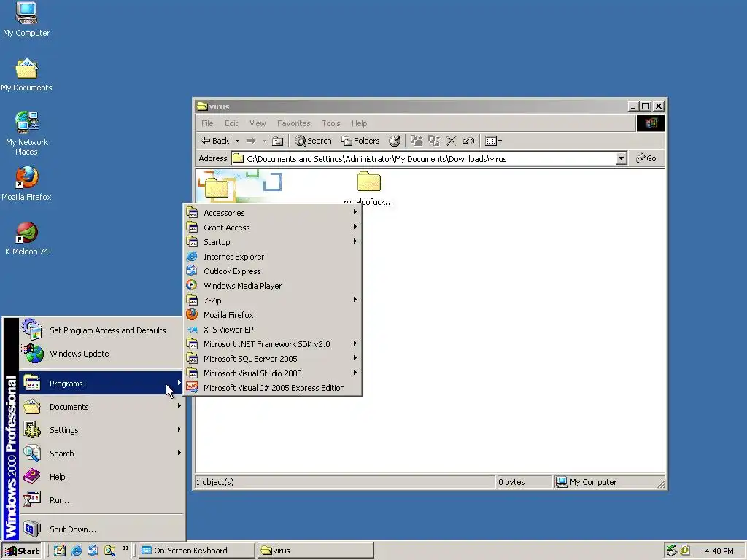Click '1 object(s)' in status bar
Viewport: 747px width, 560px height.
215,482
